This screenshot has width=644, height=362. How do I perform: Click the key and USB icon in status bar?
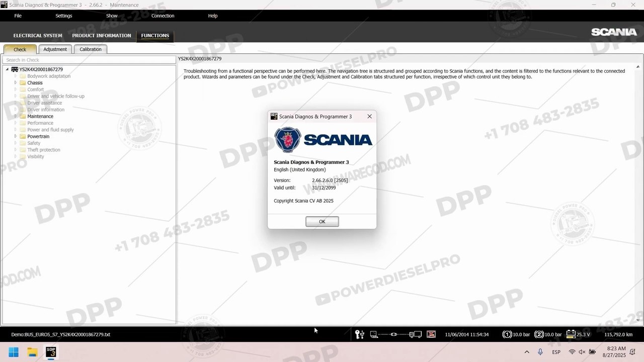click(x=359, y=334)
